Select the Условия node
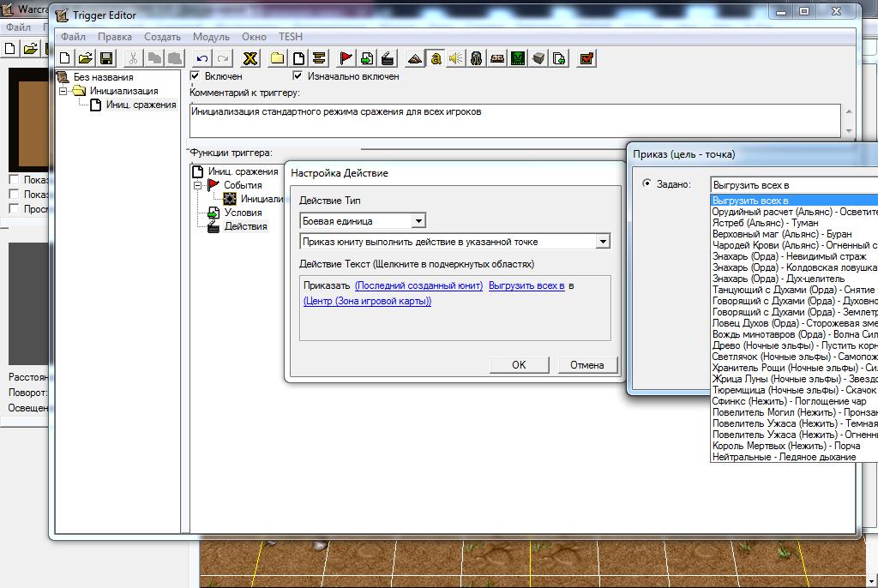Viewport: 878px width, 588px height. pos(243,213)
